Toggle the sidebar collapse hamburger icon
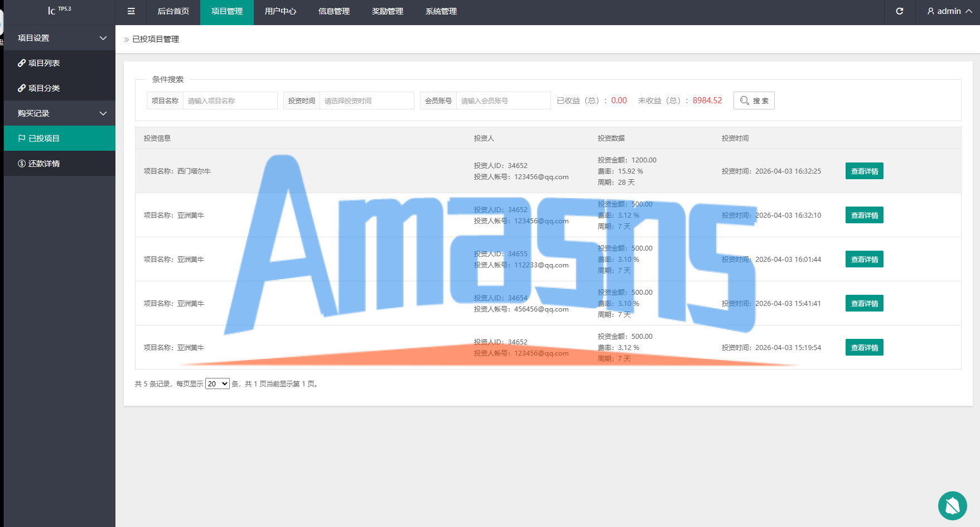This screenshot has height=527, width=980. (131, 11)
